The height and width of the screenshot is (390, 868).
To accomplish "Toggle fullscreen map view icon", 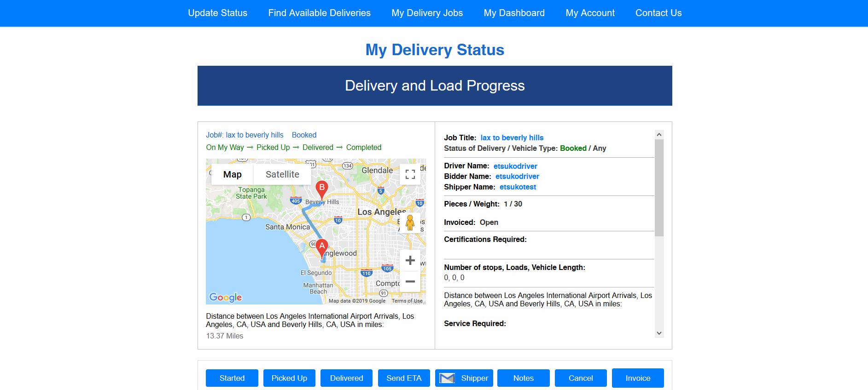I will [410, 174].
